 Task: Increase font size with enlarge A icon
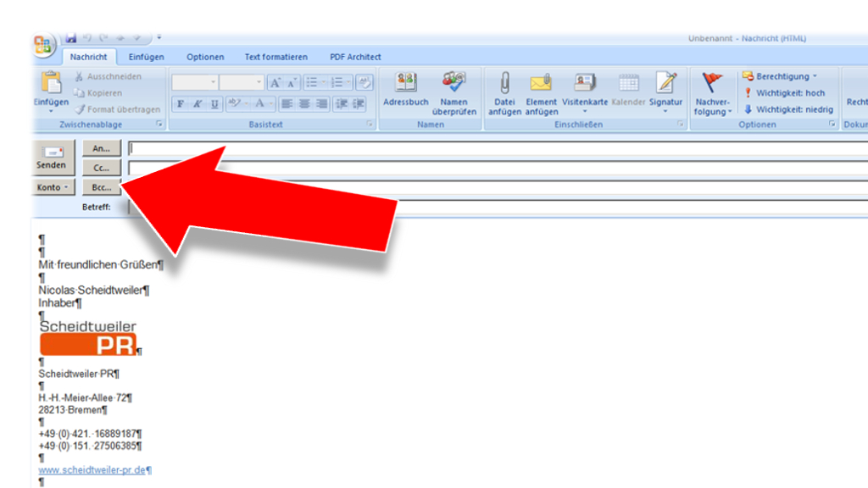(x=275, y=83)
